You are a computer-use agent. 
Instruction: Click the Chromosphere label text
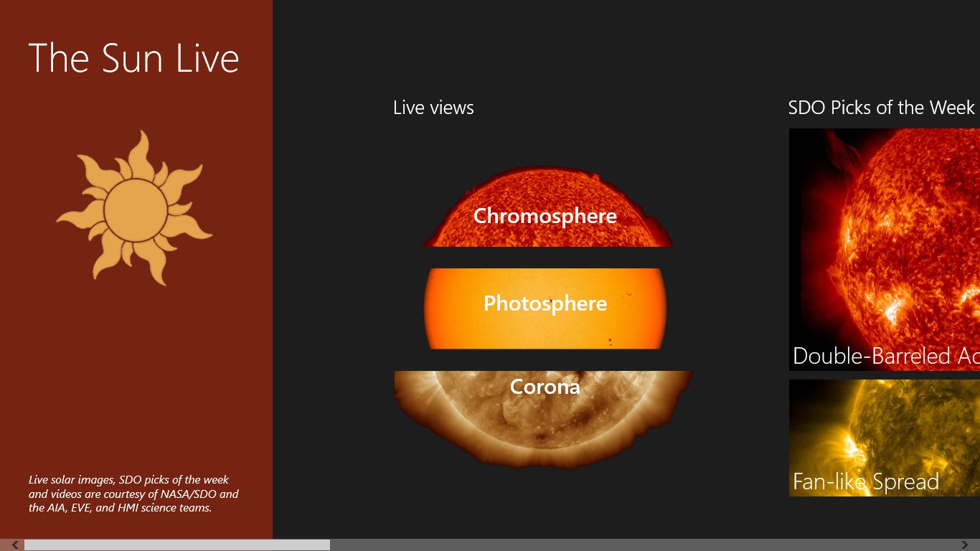tap(545, 215)
